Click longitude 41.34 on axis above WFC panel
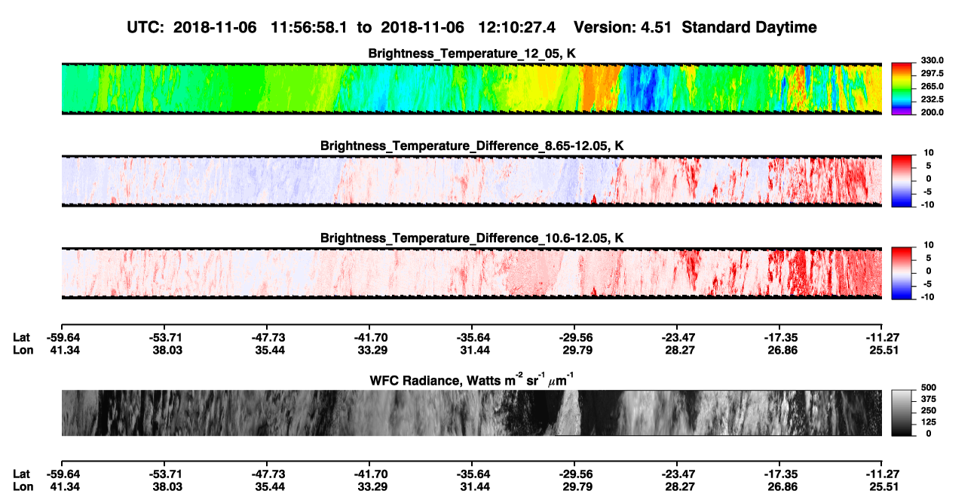Viewport: 980px width, 503px height. [63, 350]
